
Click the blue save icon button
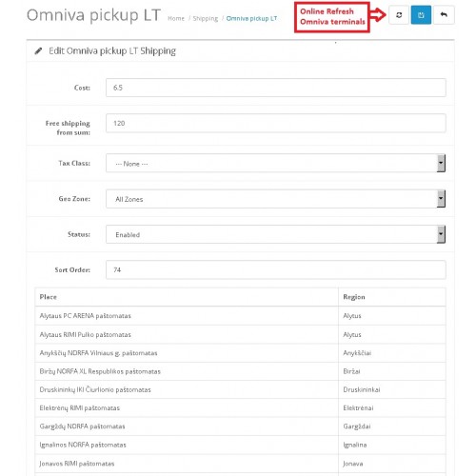421,15
